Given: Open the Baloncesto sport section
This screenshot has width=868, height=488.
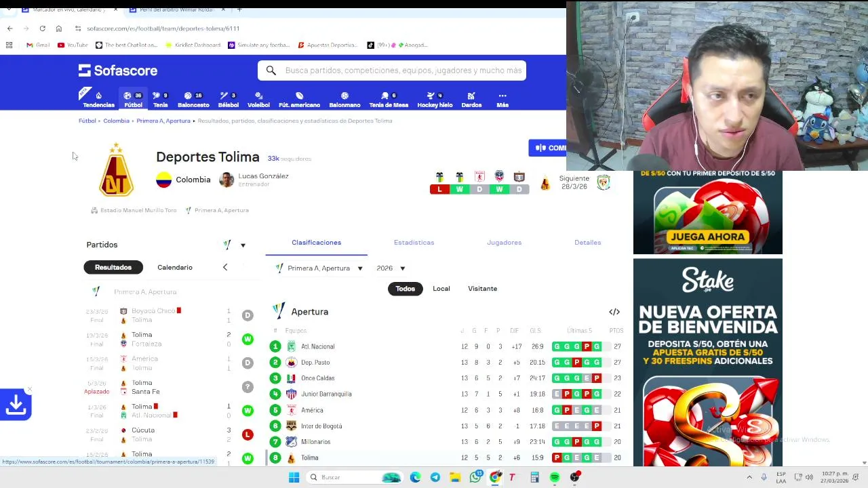Looking at the screenshot, I should tap(193, 100).
